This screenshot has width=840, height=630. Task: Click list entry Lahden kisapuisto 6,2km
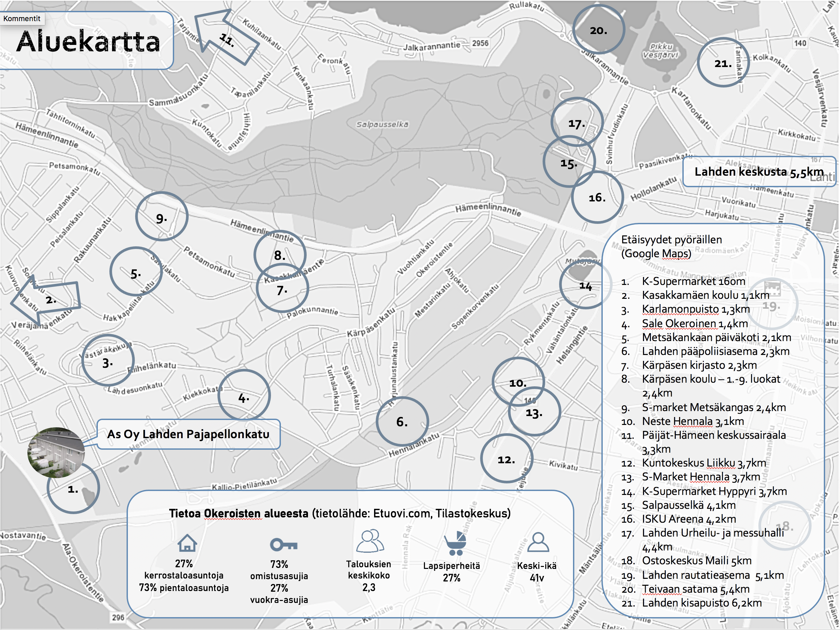[x=702, y=603]
